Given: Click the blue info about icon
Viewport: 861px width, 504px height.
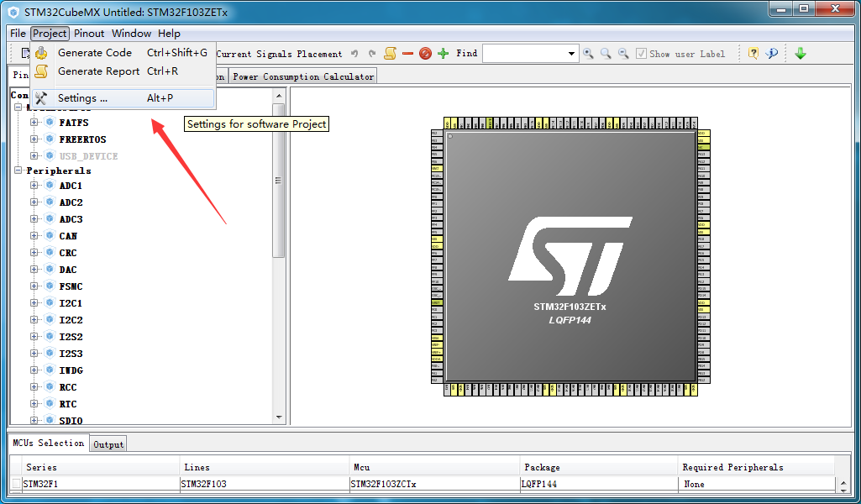Looking at the screenshot, I should click(771, 53).
